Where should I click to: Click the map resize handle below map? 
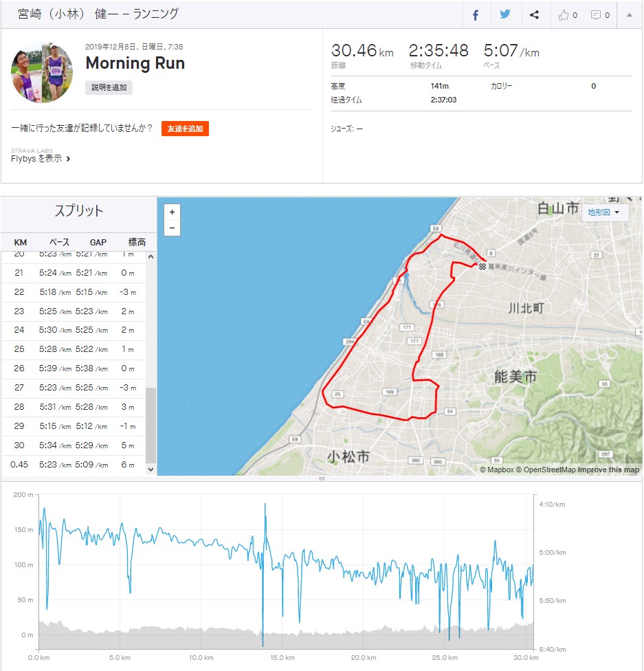click(x=322, y=478)
